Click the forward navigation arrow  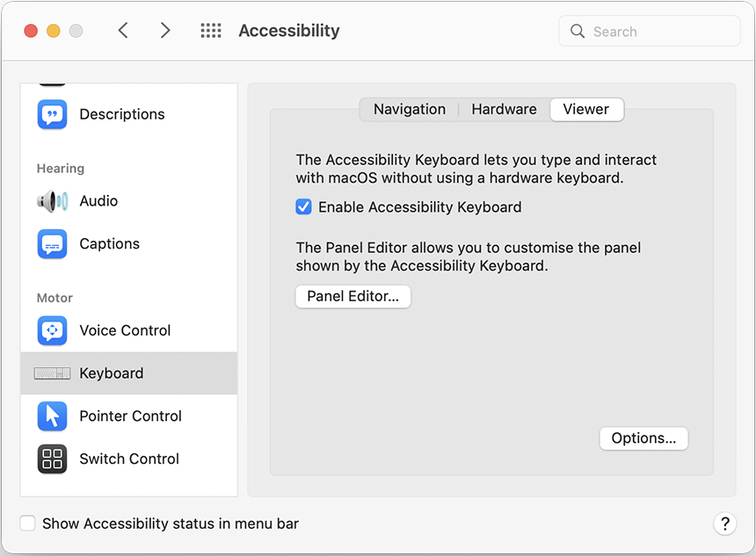pyautogui.click(x=165, y=29)
